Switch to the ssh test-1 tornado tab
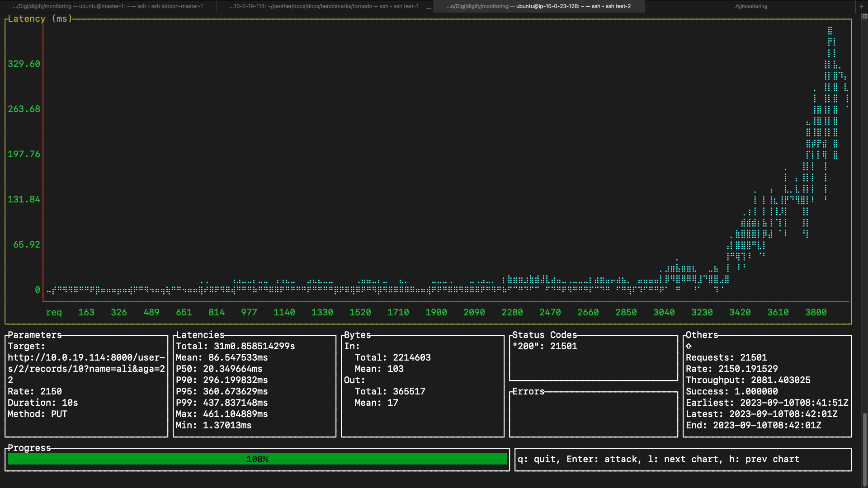Viewport: 868px width, 488px height. click(324, 6)
